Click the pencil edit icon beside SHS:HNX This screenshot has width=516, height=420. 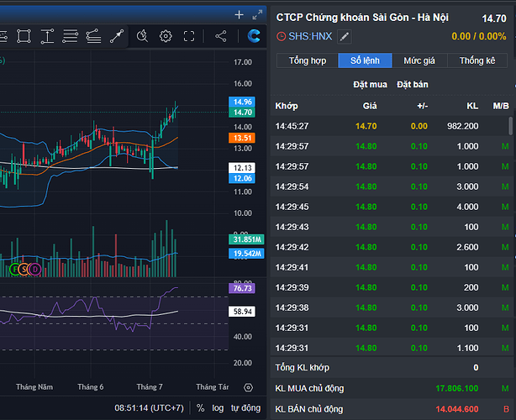345,37
